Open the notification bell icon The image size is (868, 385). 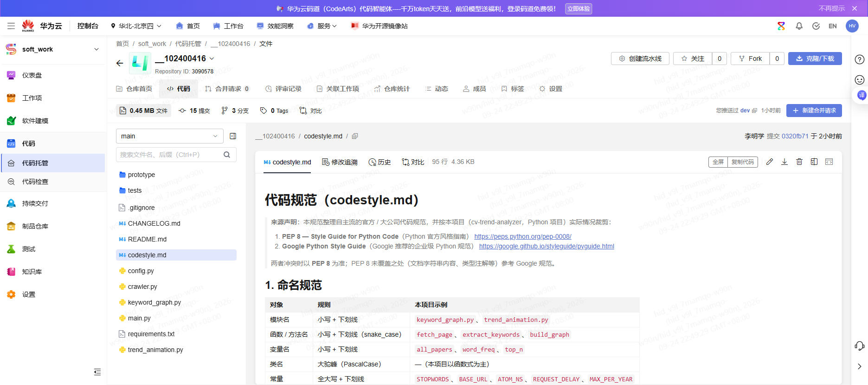pyautogui.click(x=799, y=26)
